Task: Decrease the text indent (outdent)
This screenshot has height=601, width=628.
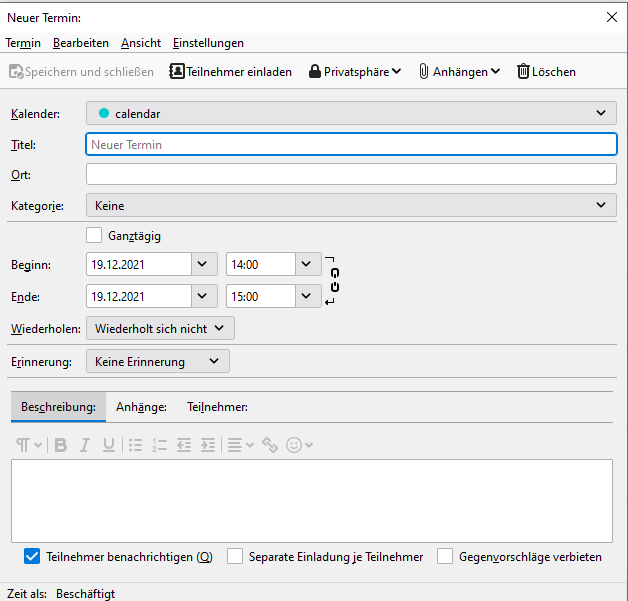Action: click(184, 445)
